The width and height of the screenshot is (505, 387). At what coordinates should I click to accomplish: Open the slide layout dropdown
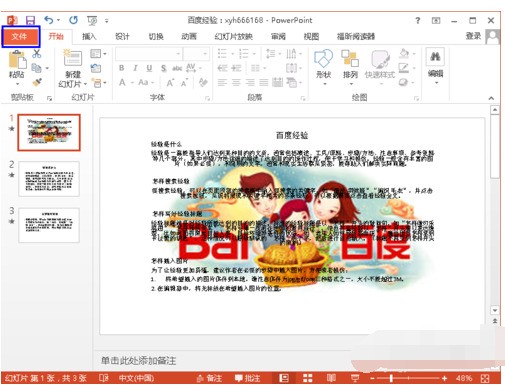click(98, 53)
